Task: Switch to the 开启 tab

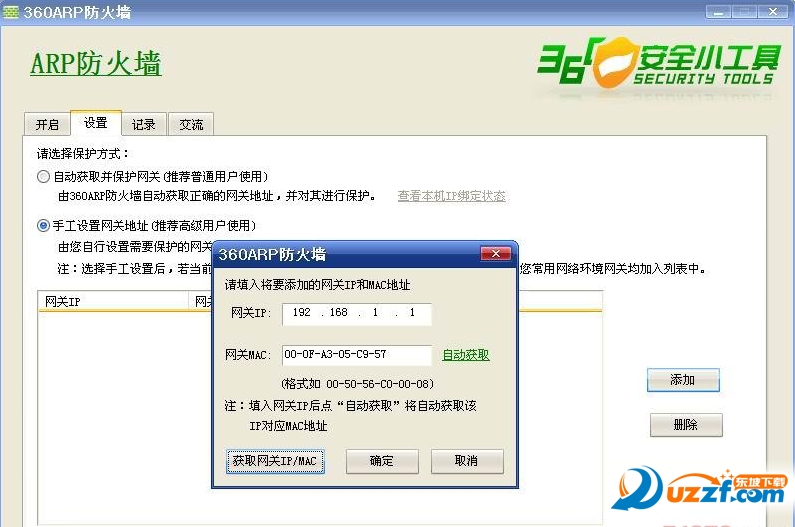Action: click(47, 124)
